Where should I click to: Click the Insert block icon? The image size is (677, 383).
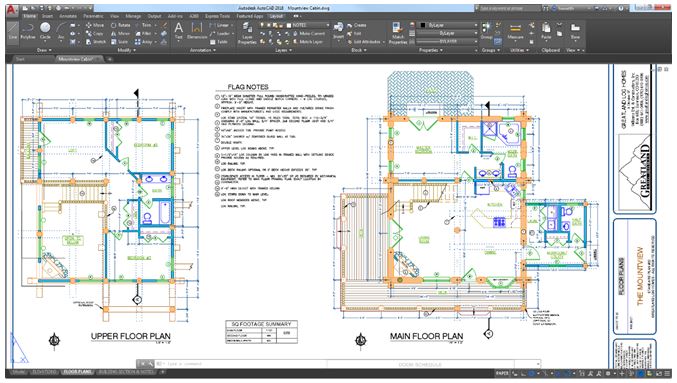[338, 31]
